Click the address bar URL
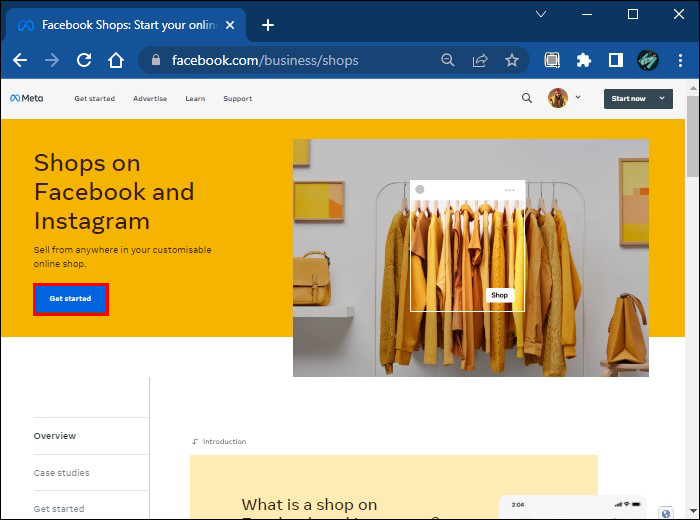This screenshot has width=700, height=520. [x=265, y=60]
